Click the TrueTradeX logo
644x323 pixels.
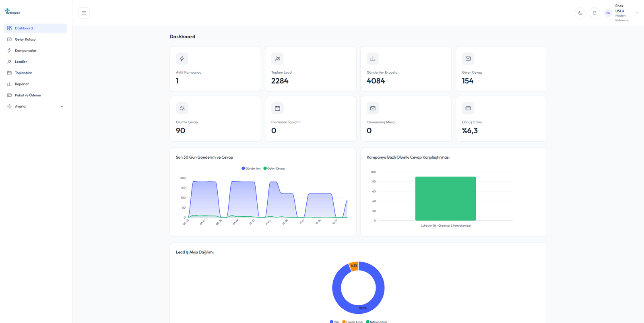12,11
